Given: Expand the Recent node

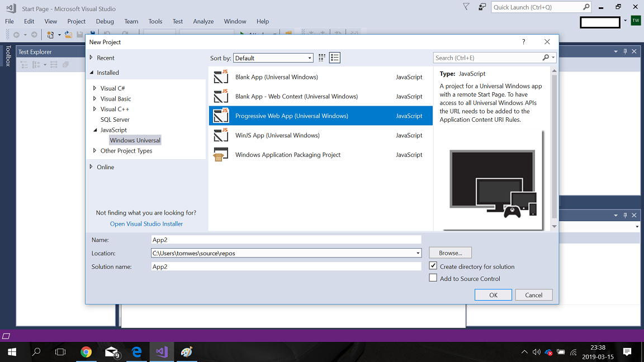Looking at the screenshot, I should coord(91,58).
